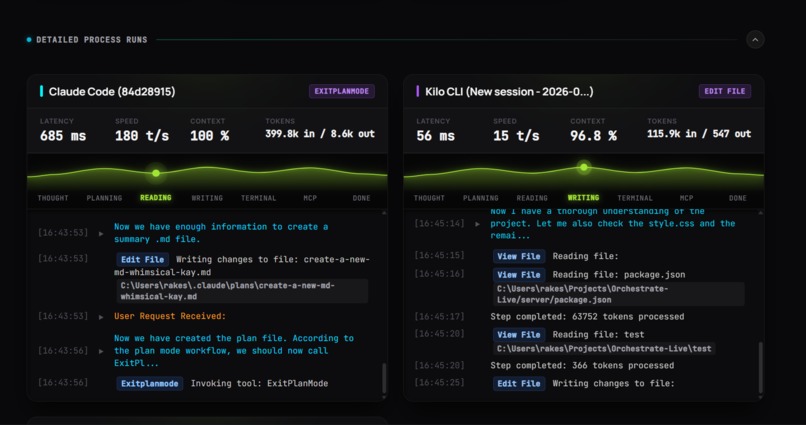Click the 100 % context value
Screen dimensions: 806x425
210,136
